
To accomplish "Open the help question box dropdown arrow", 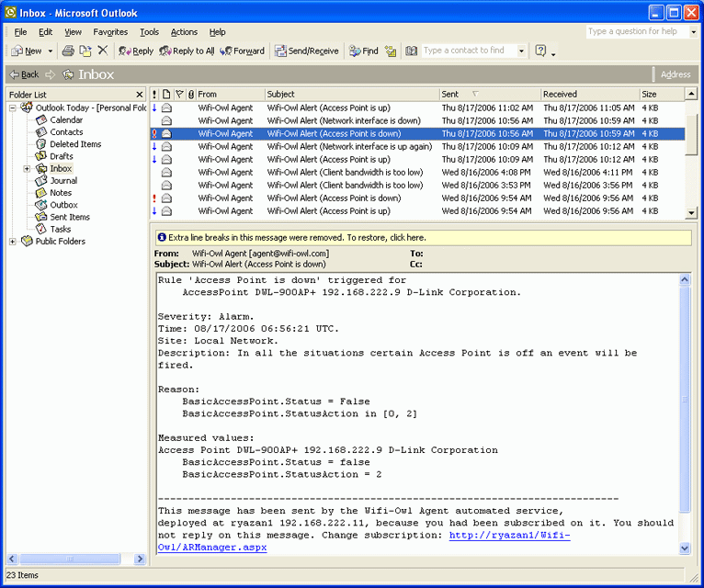I will (694, 32).
